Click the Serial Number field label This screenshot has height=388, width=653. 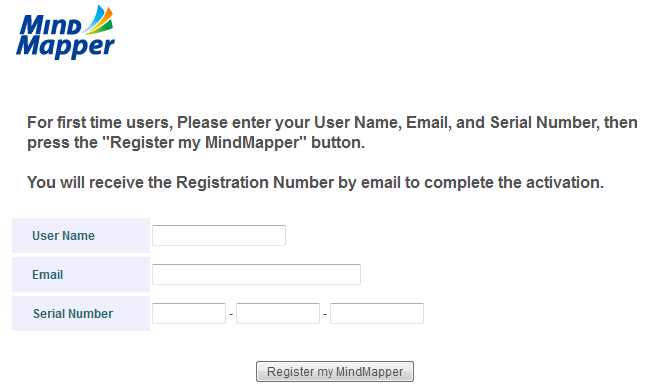point(73,313)
